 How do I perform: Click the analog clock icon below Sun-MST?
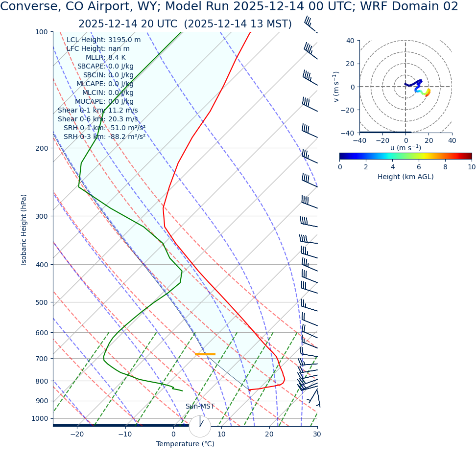[x=200, y=426]
